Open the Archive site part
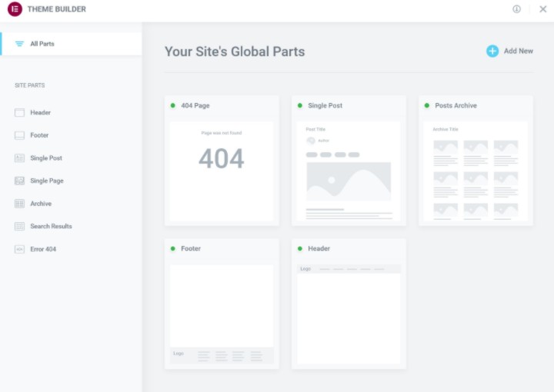 tap(41, 204)
